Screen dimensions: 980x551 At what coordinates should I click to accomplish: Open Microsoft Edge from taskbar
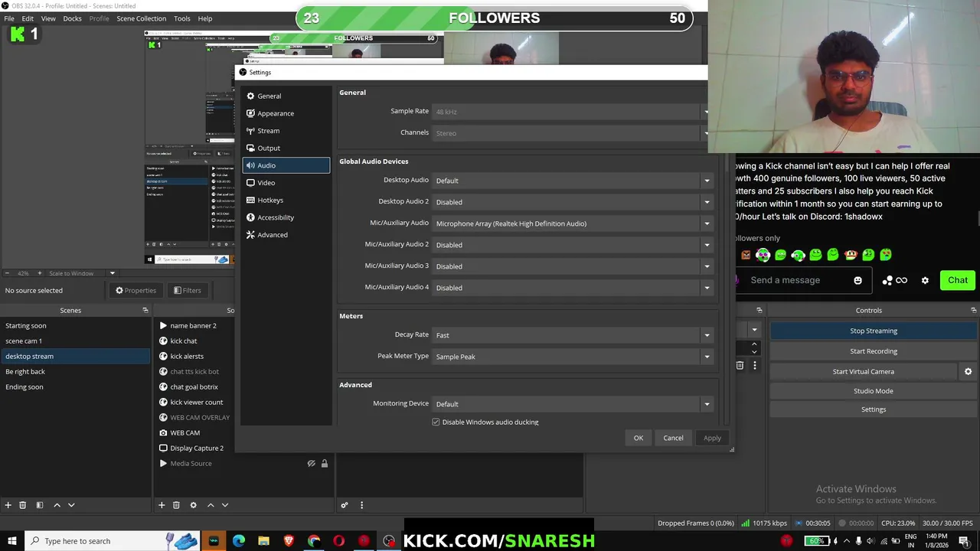click(x=239, y=541)
